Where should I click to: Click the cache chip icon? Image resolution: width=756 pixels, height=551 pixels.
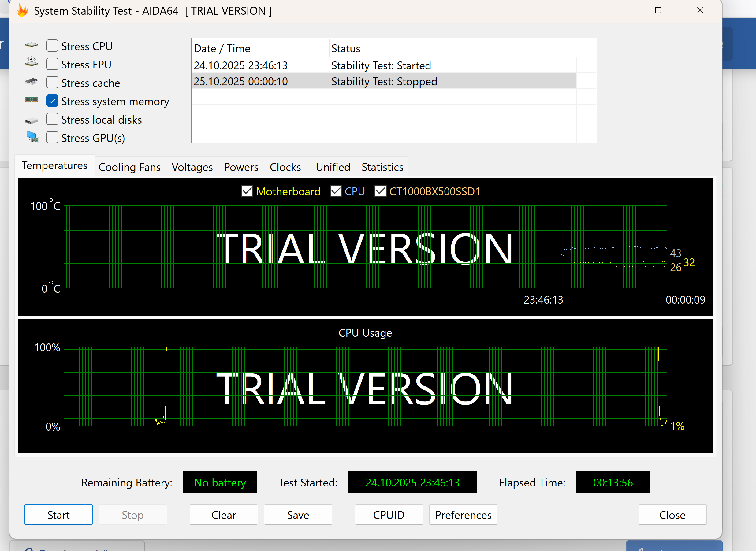[32, 81]
